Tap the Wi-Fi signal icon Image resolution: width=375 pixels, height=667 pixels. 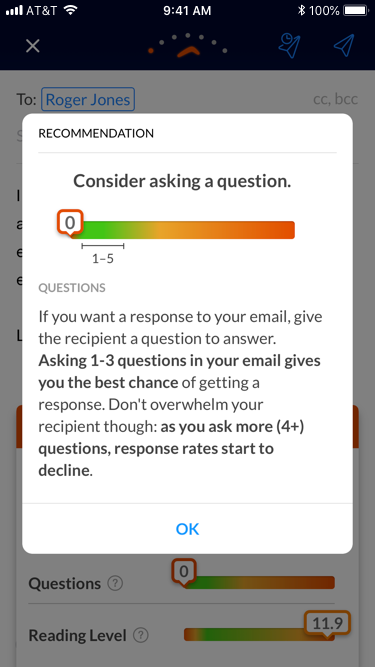tap(70, 11)
